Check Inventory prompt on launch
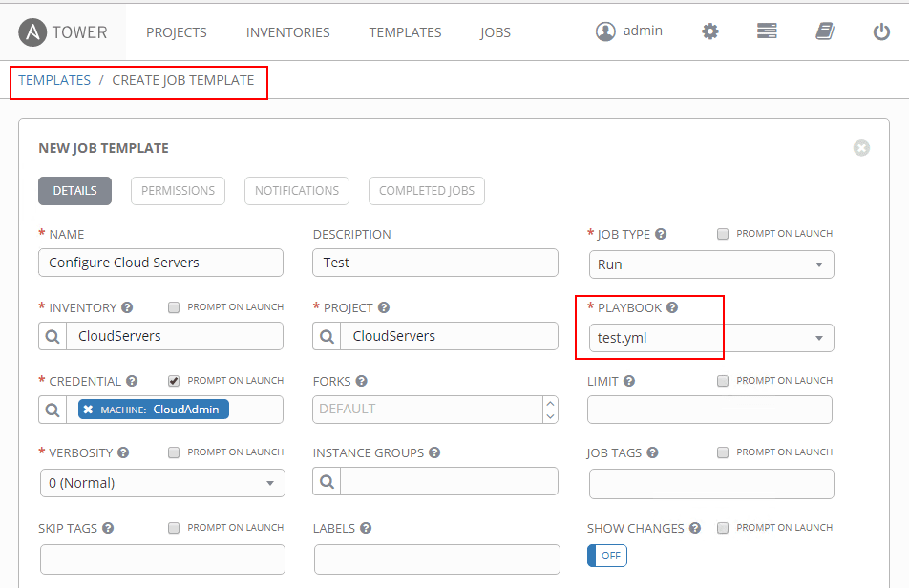 (174, 307)
